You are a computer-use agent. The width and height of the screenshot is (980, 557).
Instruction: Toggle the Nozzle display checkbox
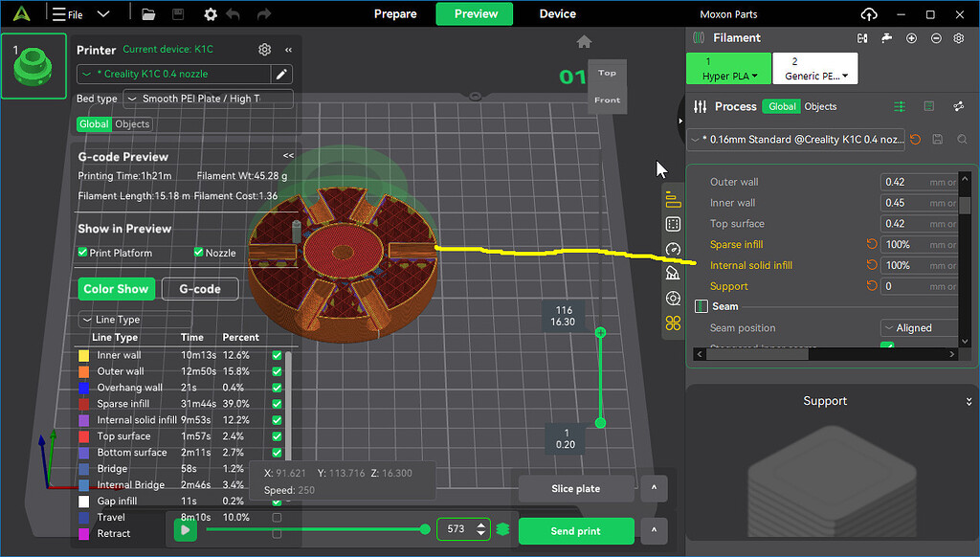coord(199,253)
